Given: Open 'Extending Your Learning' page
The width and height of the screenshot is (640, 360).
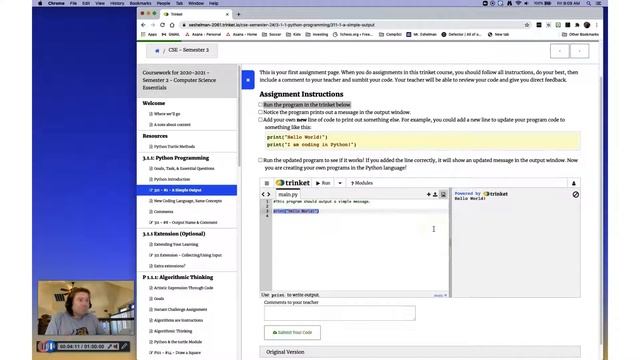Looking at the screenshot, I should coord(176,244).
